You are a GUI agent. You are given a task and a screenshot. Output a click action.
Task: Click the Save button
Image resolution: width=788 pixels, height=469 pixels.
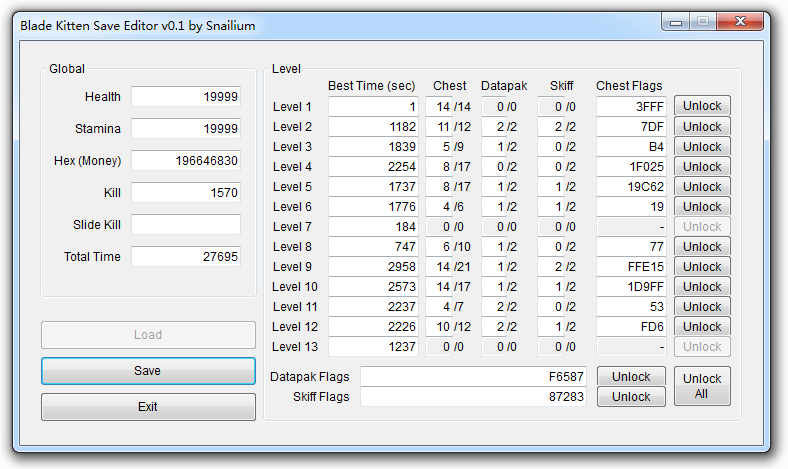pos(148,371)
